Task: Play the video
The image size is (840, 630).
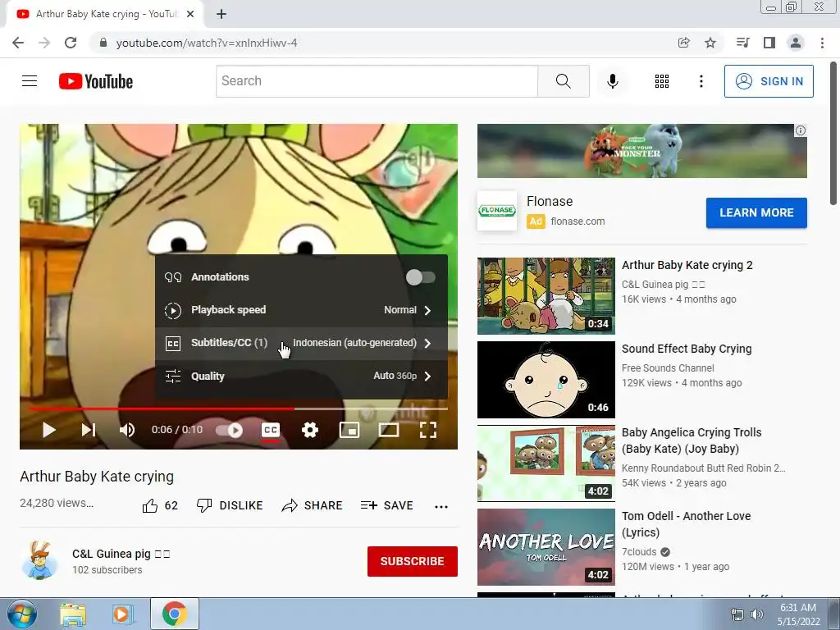Action: [x=48, y=430]
